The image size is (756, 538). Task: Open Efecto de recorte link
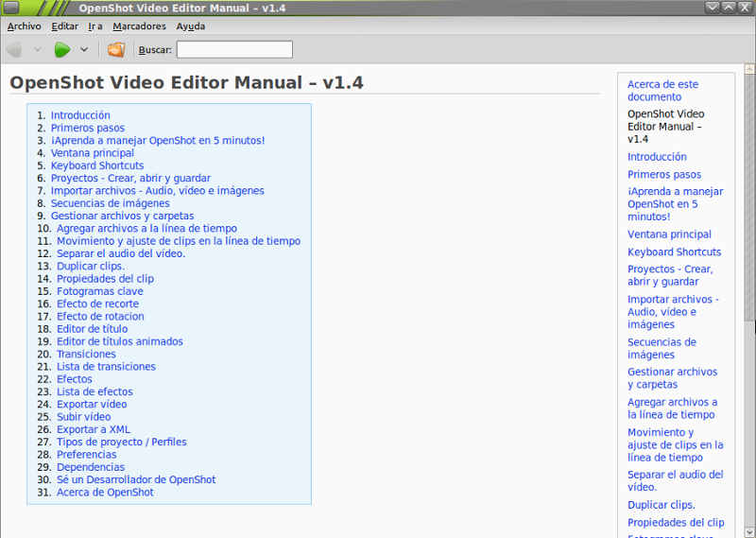pos(98,304)
